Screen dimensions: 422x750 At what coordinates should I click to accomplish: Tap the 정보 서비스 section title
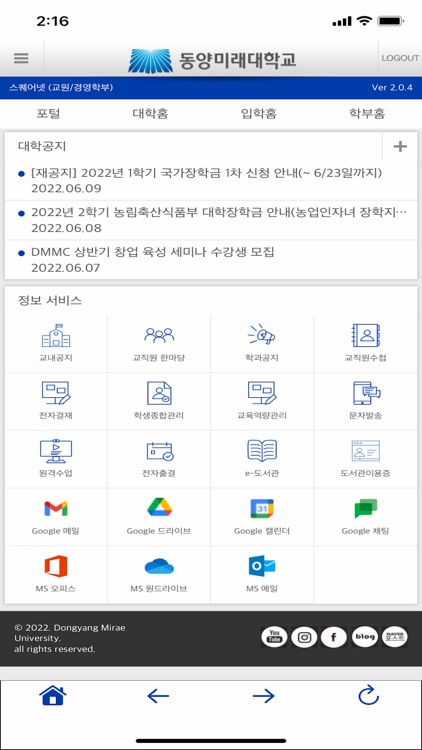[x=50, y=300]
